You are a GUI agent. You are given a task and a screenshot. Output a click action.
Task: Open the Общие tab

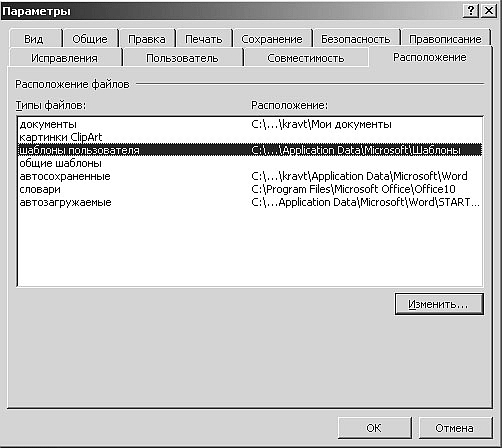(x=90, y=39)
